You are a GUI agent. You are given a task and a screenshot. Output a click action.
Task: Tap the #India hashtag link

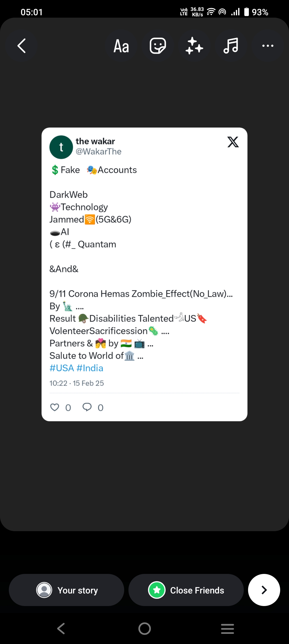[x=90, y=368]
